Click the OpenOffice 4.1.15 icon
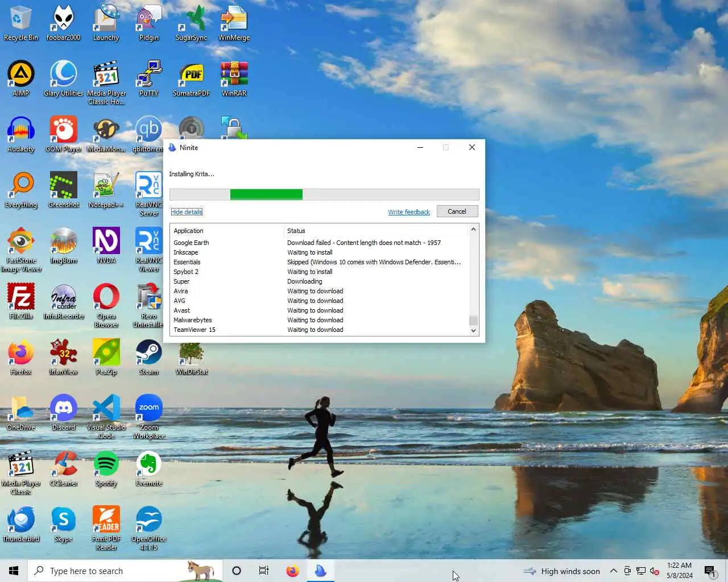 (x=148, y=528)
